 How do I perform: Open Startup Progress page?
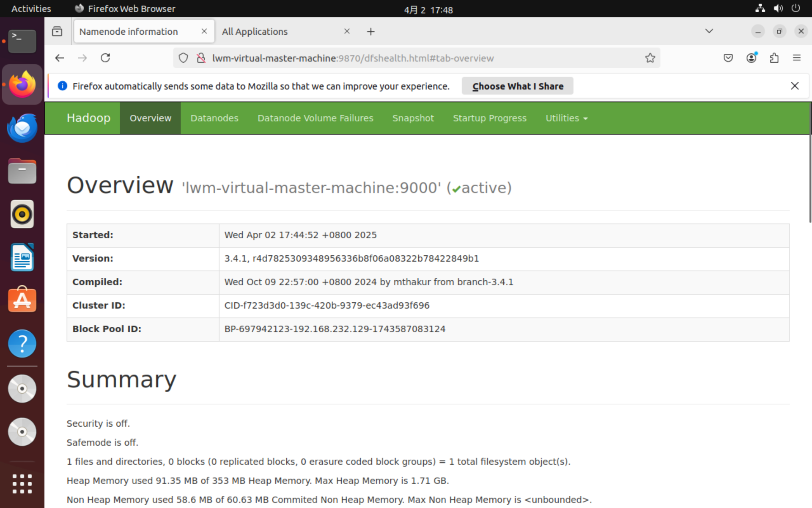pos(489,118)
